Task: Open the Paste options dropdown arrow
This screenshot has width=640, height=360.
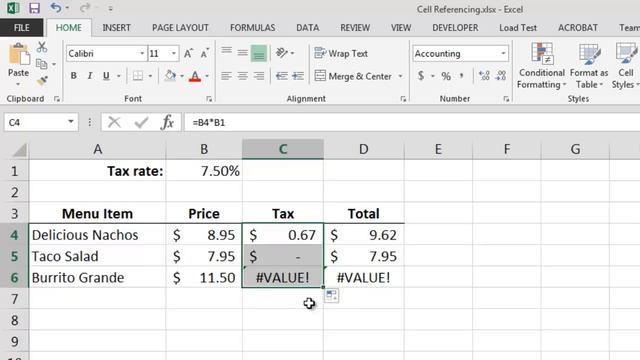Action: pyautogui.click(x=18, y=84)
